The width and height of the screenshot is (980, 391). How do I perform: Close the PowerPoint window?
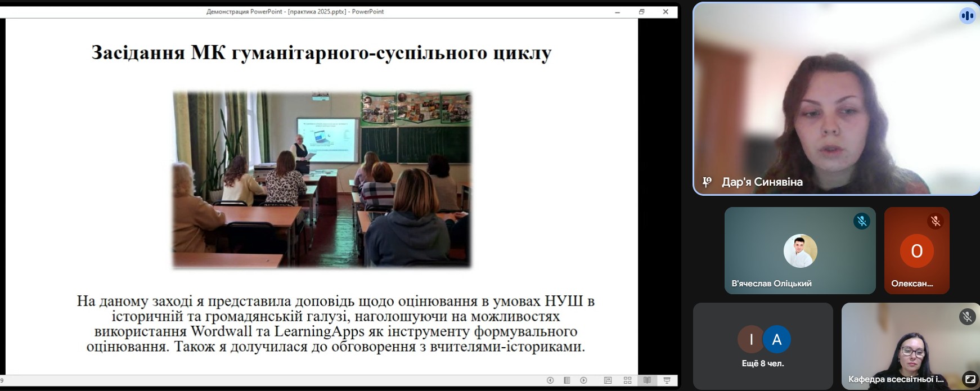pyautogui.click(x=666, y=12)
